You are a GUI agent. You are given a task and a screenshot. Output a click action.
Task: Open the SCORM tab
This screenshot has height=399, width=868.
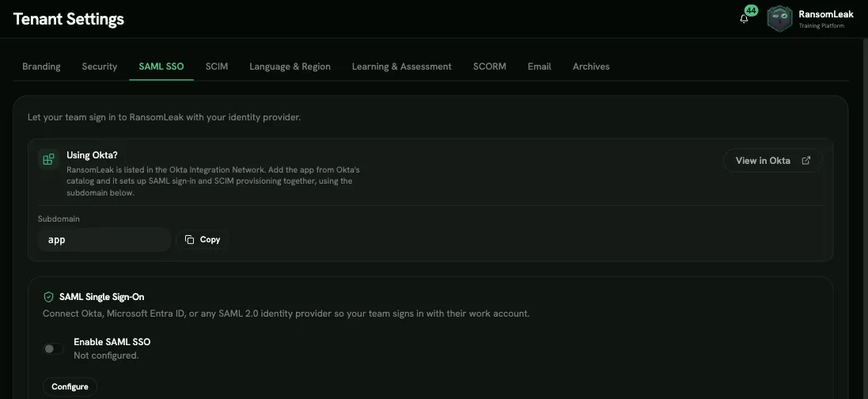[489, 66]
